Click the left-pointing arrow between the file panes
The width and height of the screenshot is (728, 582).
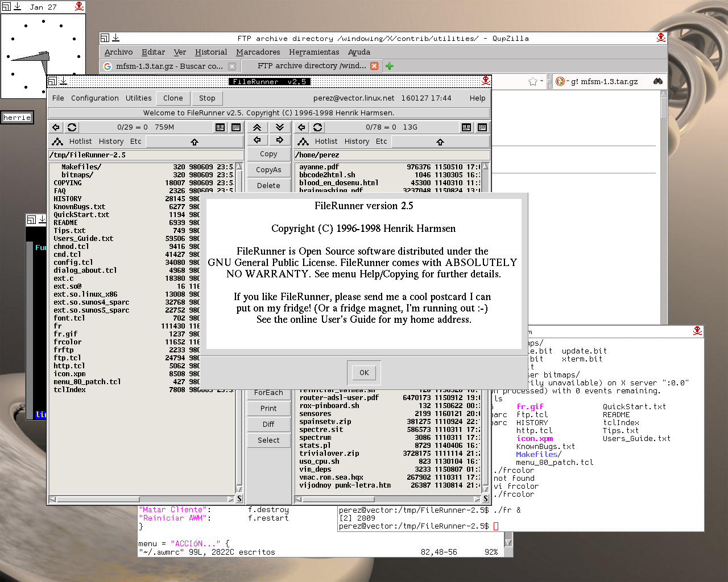[257, 140]
